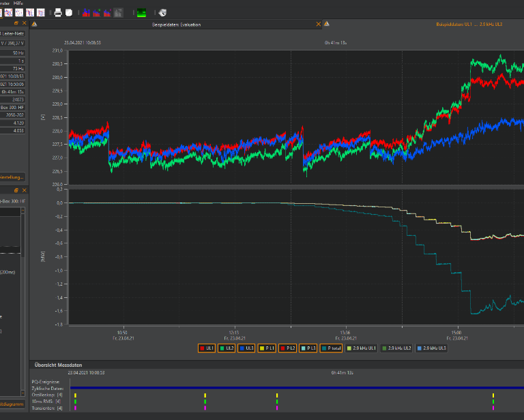
Task: Enable the 2.9 kHz UL1 trace
Action: click(x=361, y=348)
